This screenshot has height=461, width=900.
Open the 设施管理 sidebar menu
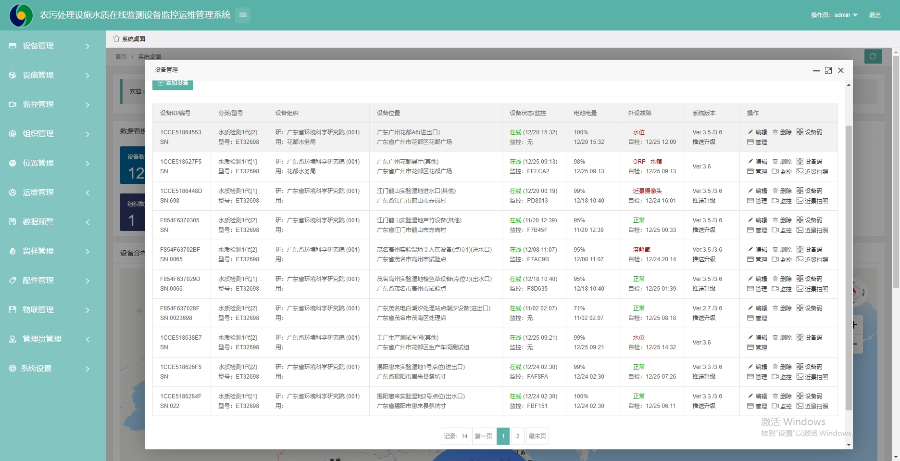[53, 75]
